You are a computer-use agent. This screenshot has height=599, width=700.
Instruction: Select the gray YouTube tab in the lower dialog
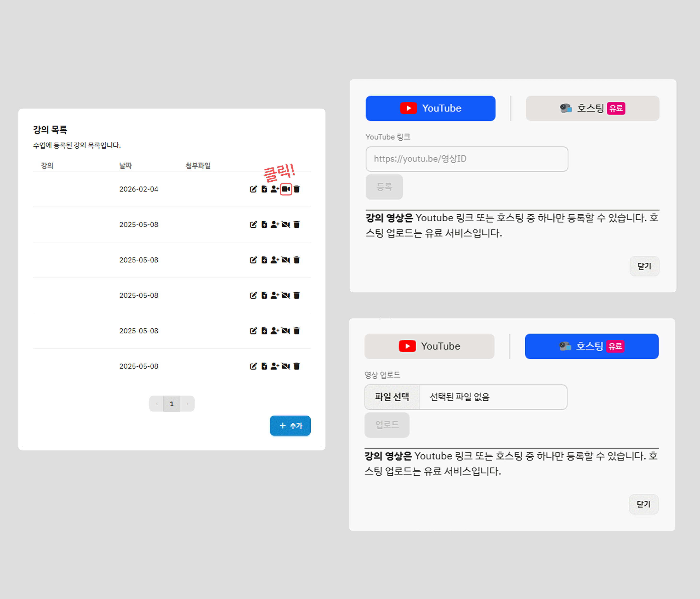coord(429,346)
